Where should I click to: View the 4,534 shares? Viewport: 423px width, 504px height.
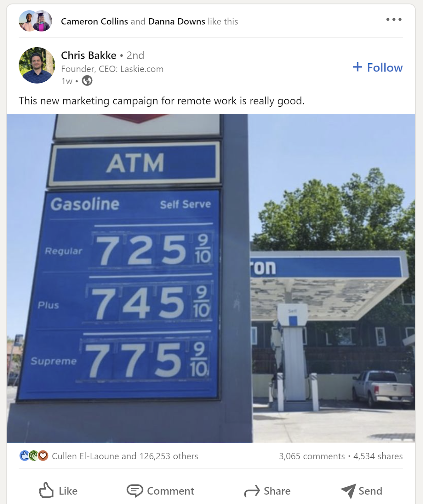(x=378, y=456)
